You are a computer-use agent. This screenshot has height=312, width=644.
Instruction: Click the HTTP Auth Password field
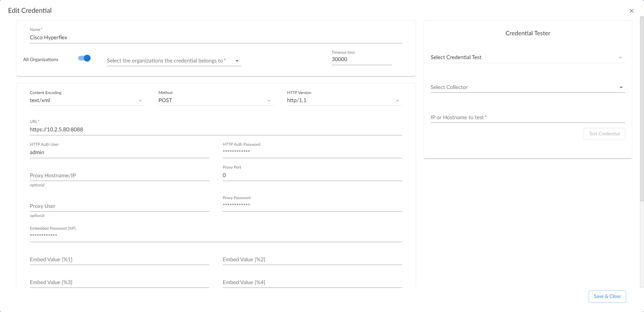312,152
